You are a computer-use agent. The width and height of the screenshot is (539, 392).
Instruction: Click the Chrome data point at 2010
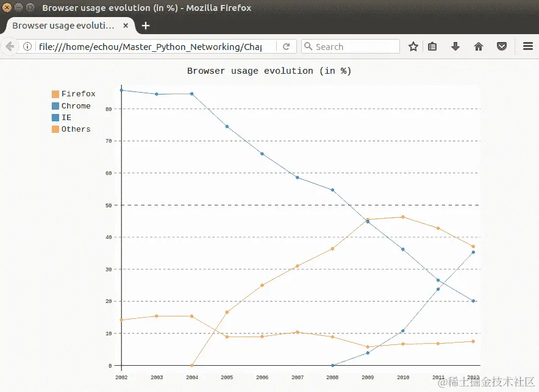click(x=403, y=331)
